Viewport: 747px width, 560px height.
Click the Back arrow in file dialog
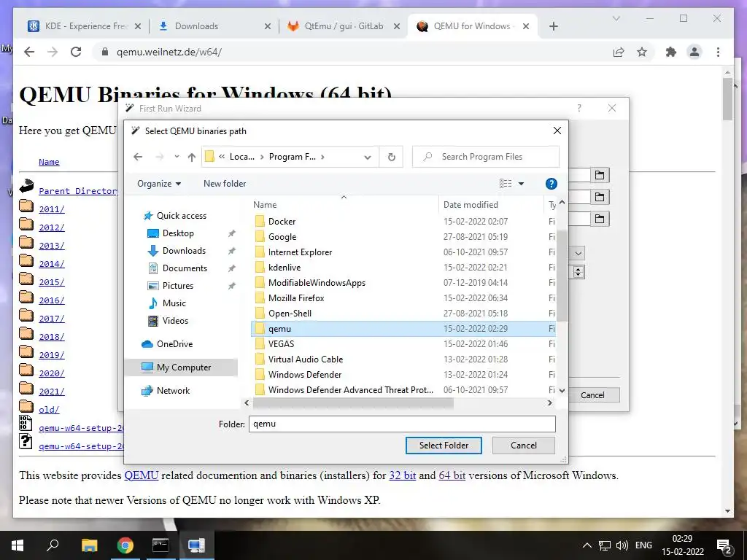pyautogui.click(x=138, y=157)
